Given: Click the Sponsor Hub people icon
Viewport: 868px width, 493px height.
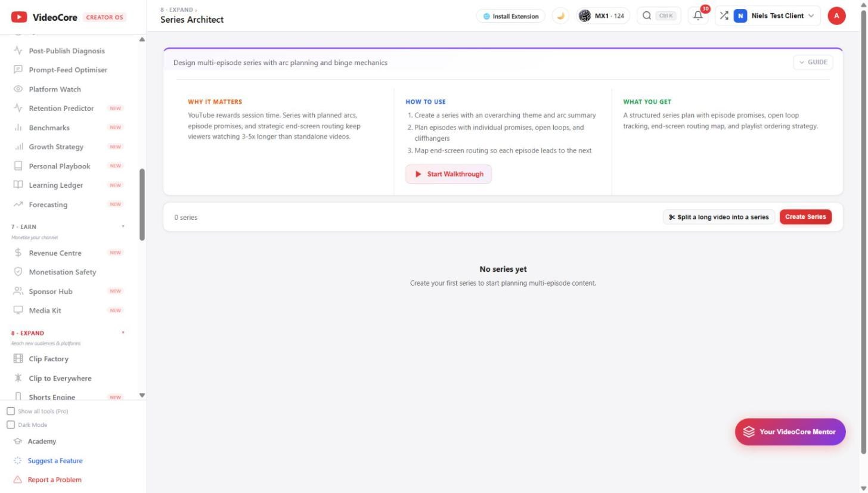Looking at the screenshot, I should (18, 291).
